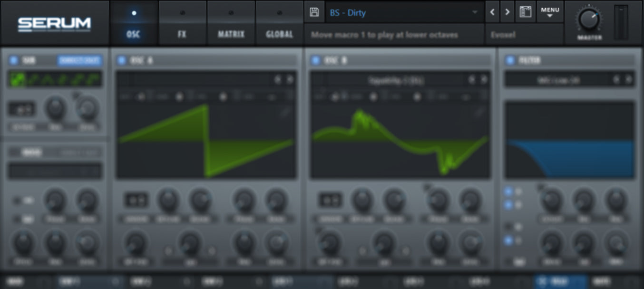
Task: Step OSC B to next wavetable
Action: pos(484,80)
